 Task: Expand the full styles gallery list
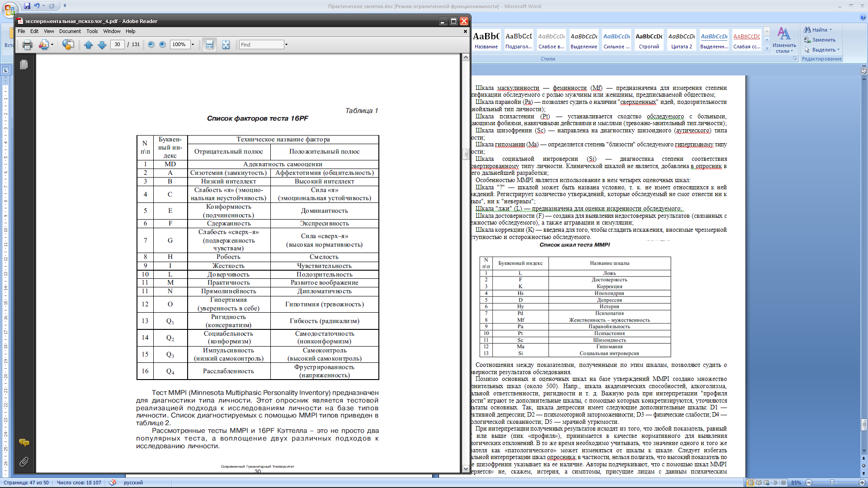767,48
